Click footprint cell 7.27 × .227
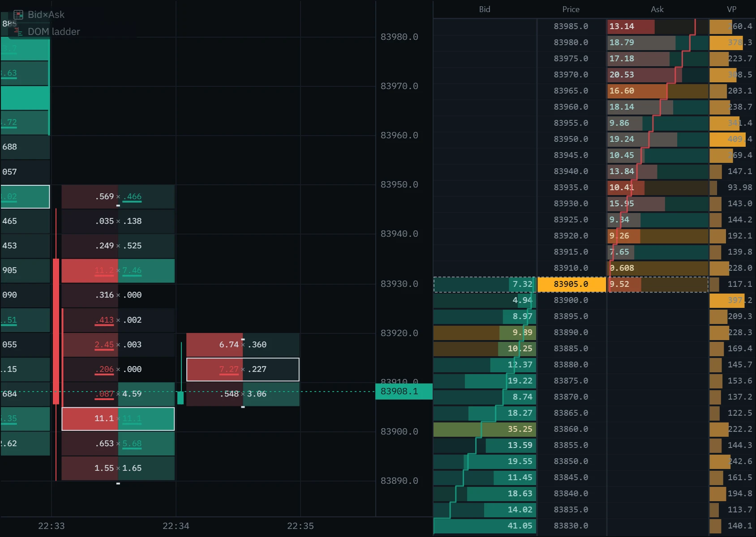Image resolution: width=756 pixels, height=537 pixels. (x=243, y=369)
